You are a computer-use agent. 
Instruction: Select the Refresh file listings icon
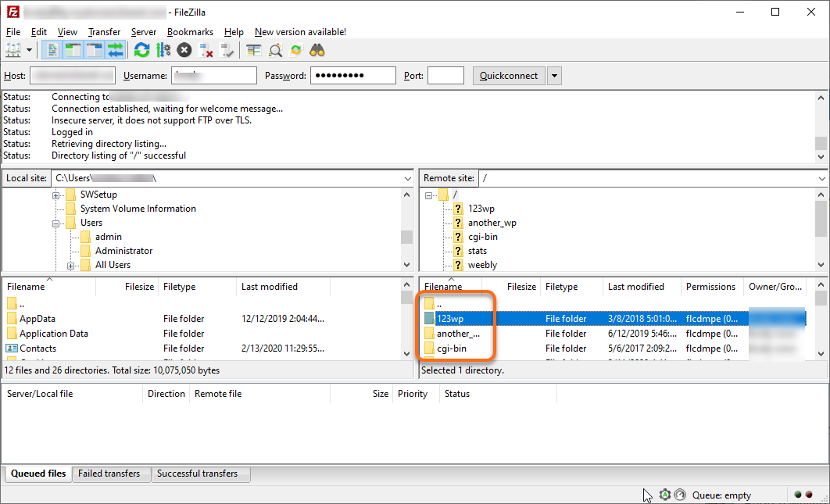[x=141, y=49]
